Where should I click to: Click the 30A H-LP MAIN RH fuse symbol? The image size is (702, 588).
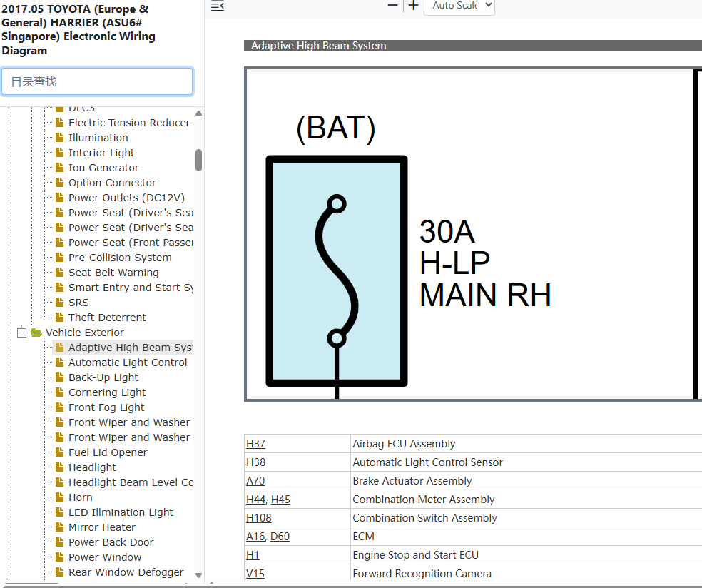point(337,271)
